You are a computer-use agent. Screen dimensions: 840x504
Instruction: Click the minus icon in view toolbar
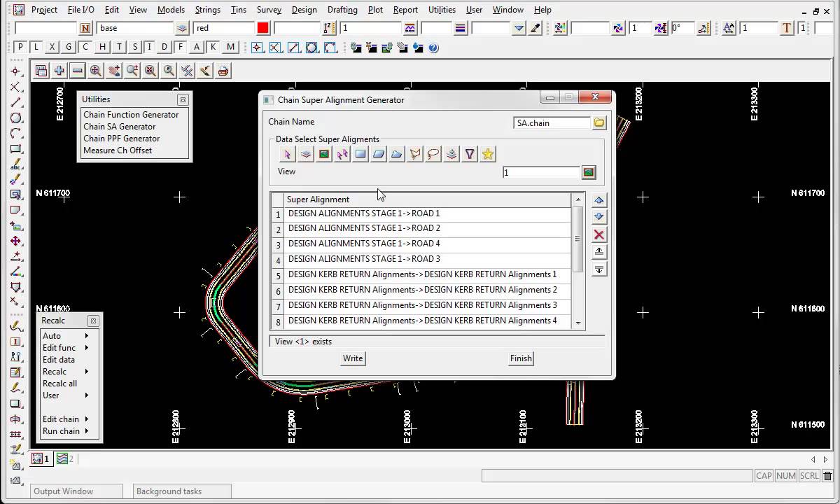(78, 71)
